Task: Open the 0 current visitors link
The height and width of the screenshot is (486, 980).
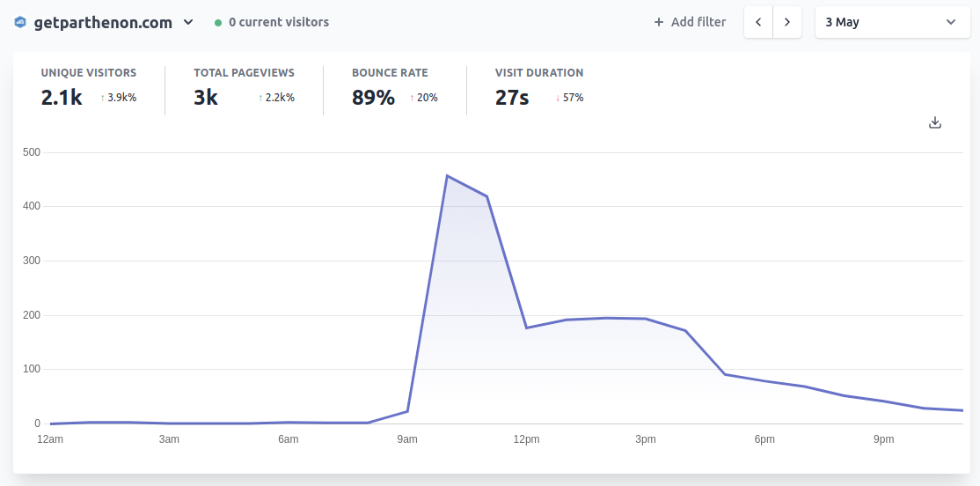Action: tap(272, 23)
